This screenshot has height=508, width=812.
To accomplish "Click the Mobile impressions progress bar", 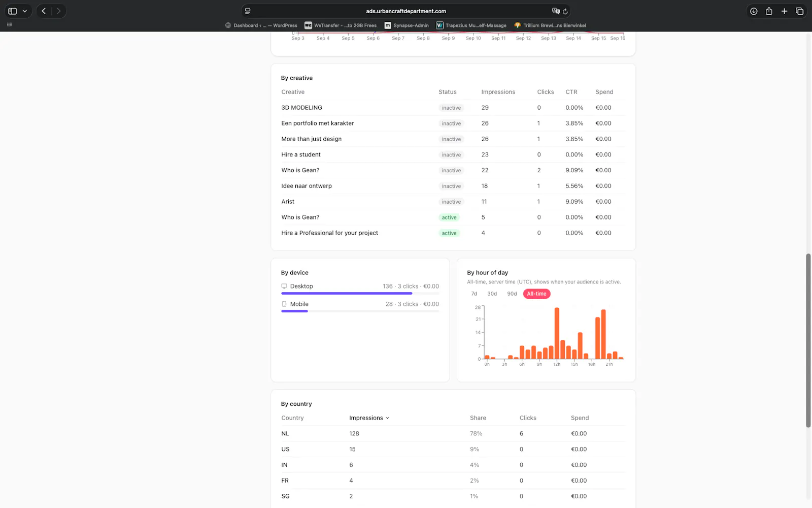I will coord(360,311).
